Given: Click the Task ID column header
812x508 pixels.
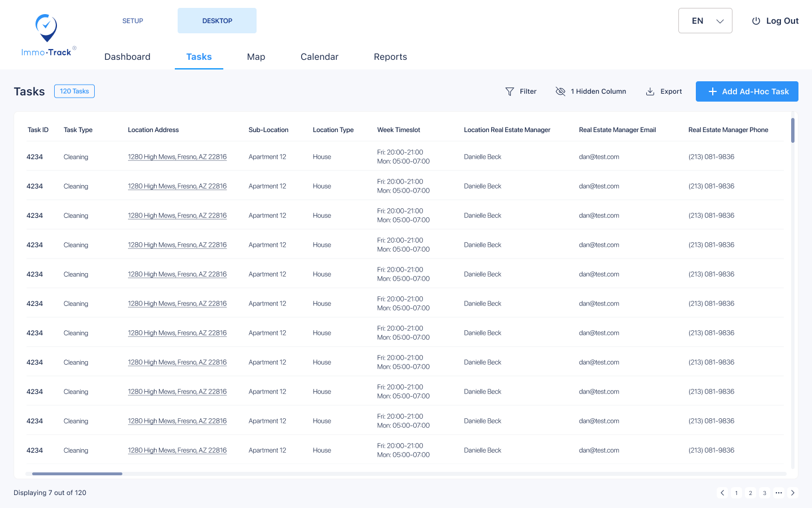Looking at the screenshot, I should tap(38, 130).
